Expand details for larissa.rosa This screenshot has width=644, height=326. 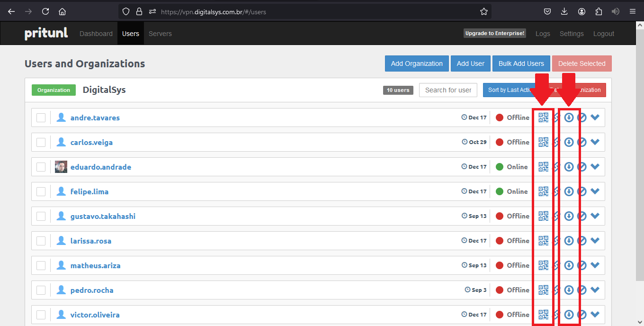[x=595, y=241]
